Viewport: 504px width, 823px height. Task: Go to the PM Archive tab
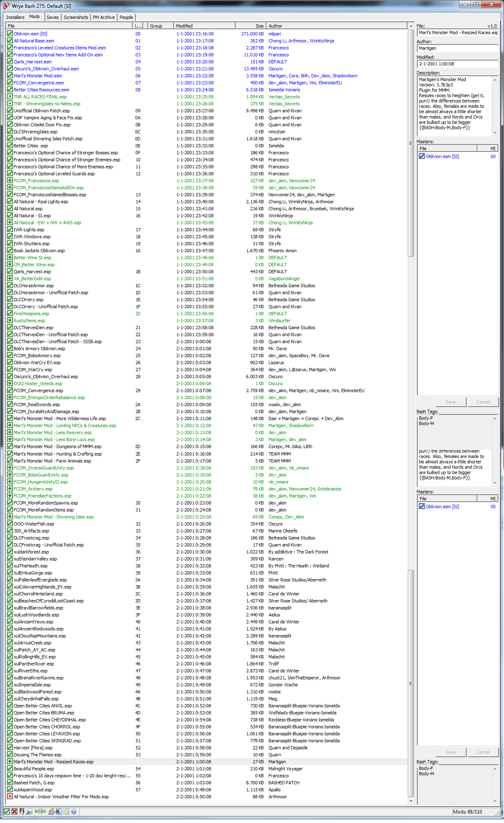(x=104, y=17)
